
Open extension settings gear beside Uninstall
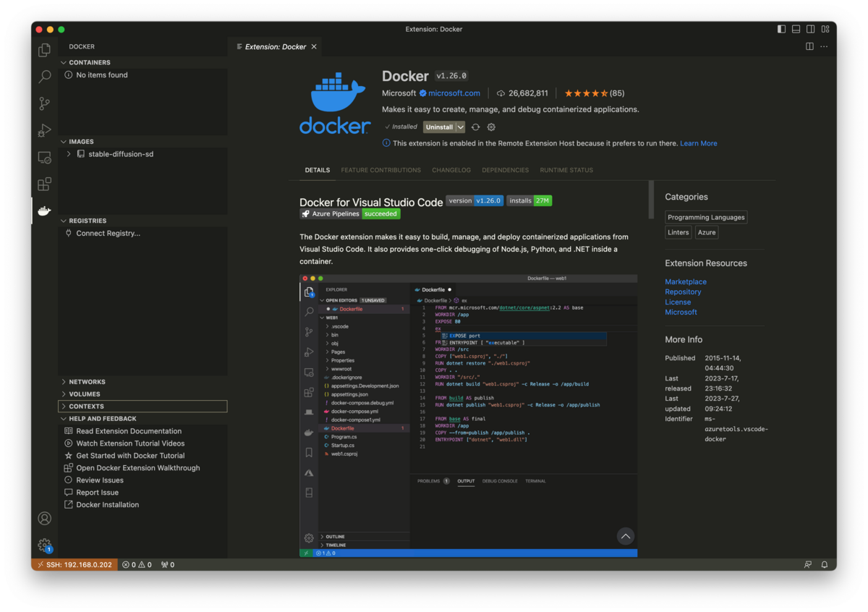coord(491,127)
